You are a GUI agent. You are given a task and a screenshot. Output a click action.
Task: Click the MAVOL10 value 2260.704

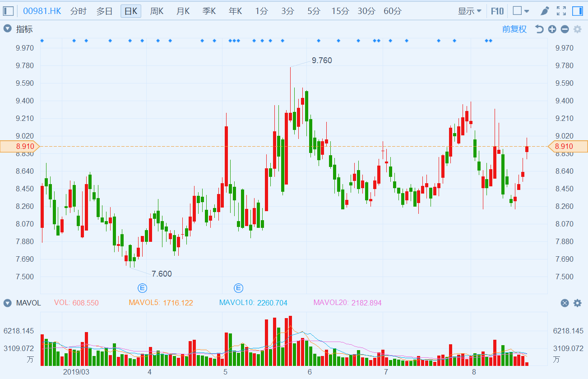[272, 303]
